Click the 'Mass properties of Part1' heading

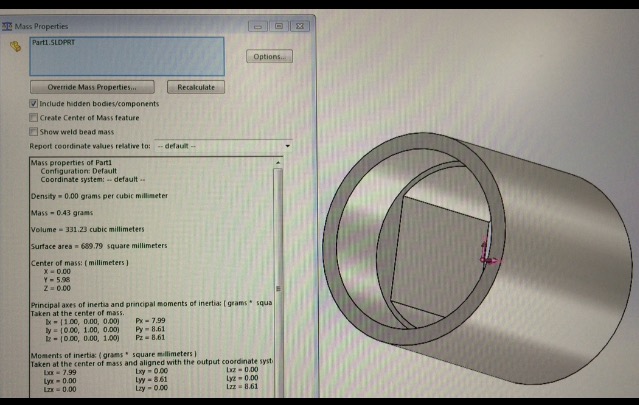click(x=71, y=163)
